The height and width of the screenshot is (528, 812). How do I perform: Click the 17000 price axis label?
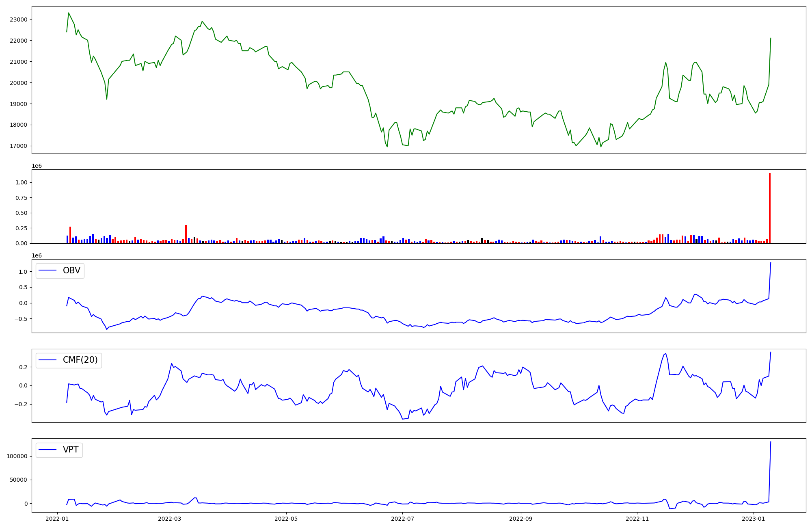point(19,146)
